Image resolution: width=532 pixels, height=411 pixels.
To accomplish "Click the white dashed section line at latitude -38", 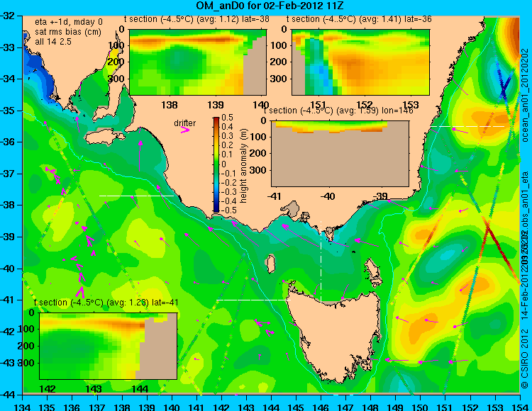I will [x=136, y=196].
